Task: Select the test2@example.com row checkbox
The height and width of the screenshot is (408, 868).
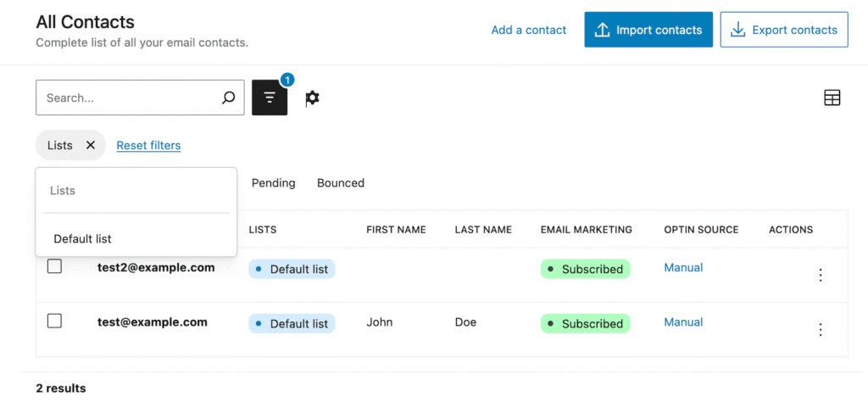Action: click(54, 266)
